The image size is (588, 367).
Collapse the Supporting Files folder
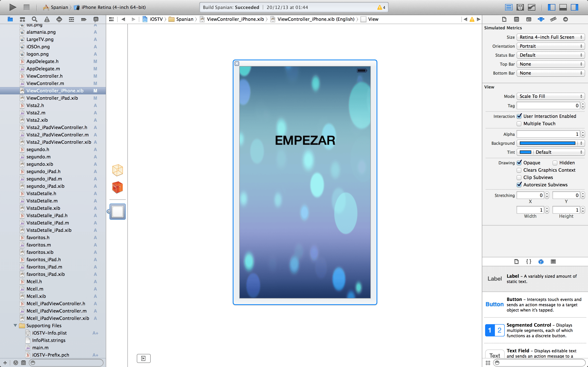point(15,325)
